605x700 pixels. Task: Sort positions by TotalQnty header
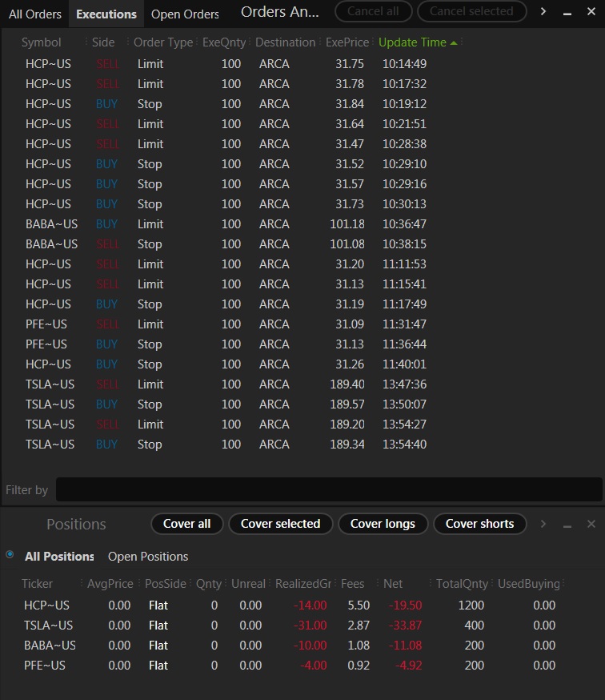tap(462, 584)
